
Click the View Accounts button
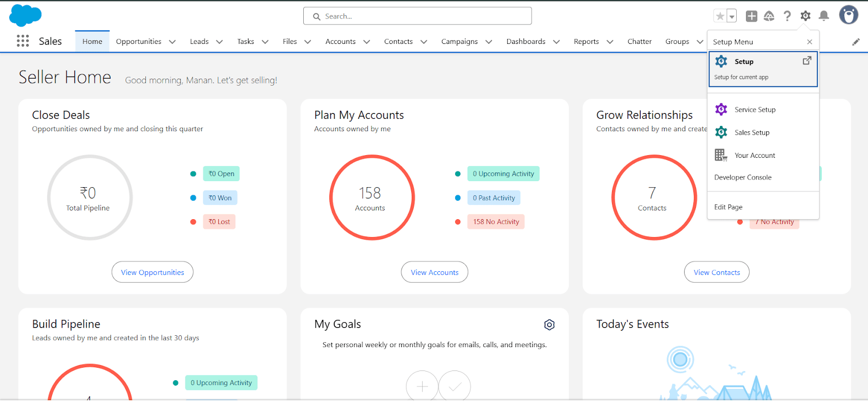[x=435, y=272]
